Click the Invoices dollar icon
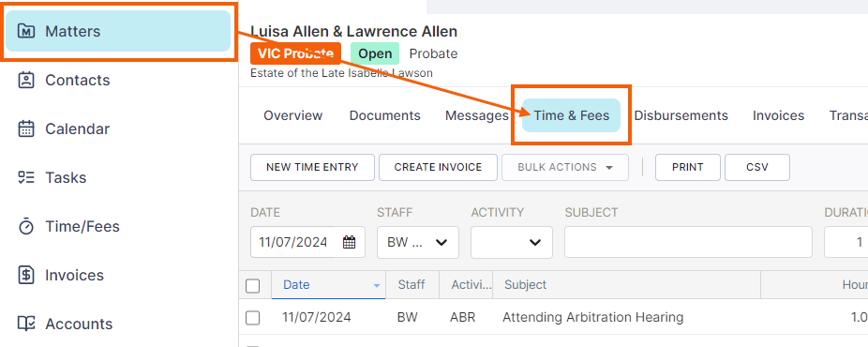Screen dimensions: 868x347 tap(26, 275)
